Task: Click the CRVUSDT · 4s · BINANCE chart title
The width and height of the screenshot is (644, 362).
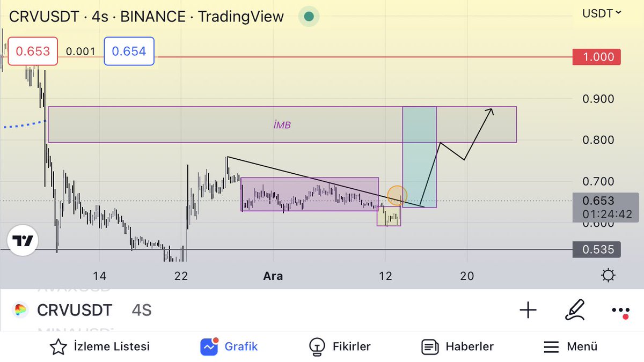Action: click(147, 17)
